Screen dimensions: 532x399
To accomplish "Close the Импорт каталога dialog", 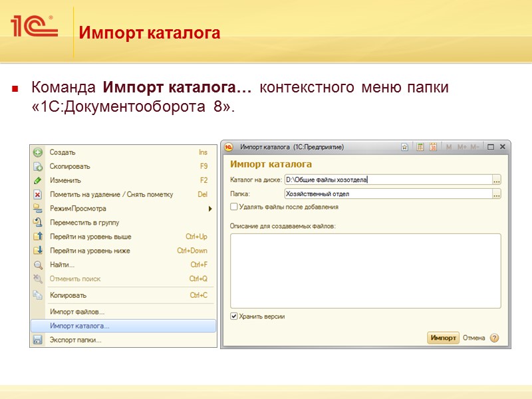I will click(x=503, y=147).
